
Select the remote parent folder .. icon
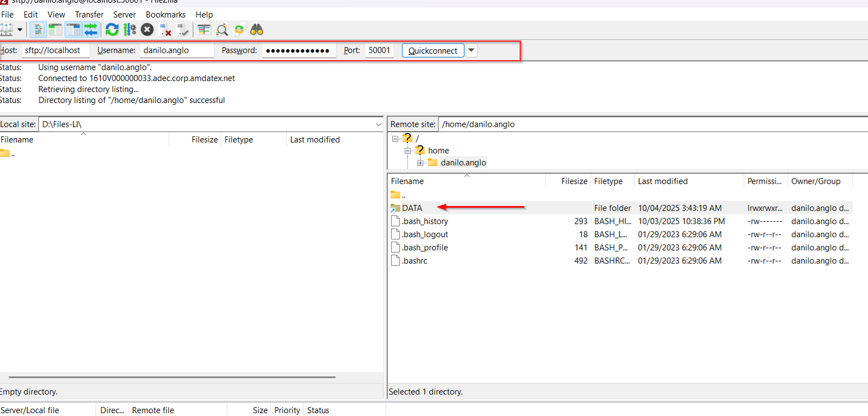pyautogui.click(x=395, y=195)
